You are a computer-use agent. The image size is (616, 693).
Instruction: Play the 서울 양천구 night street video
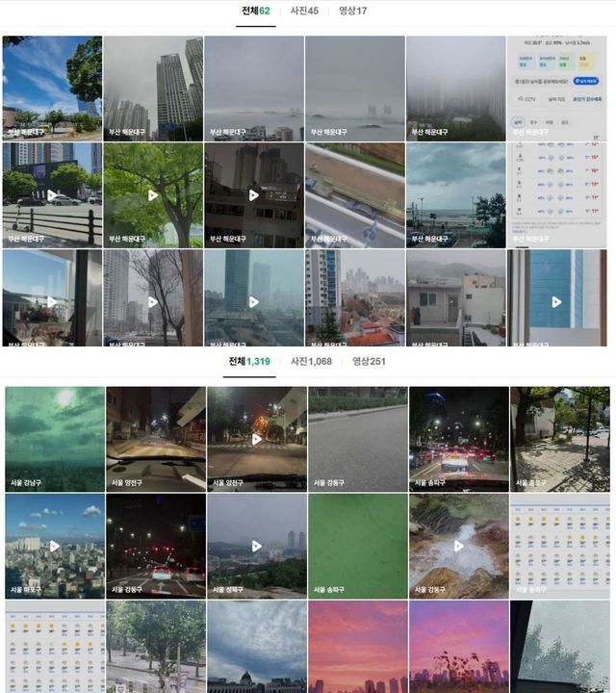click(256, 439)
